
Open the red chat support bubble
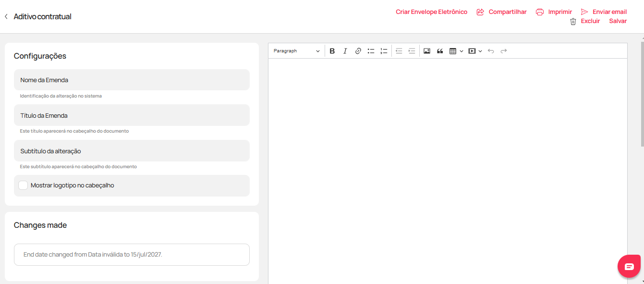[629, 266]
